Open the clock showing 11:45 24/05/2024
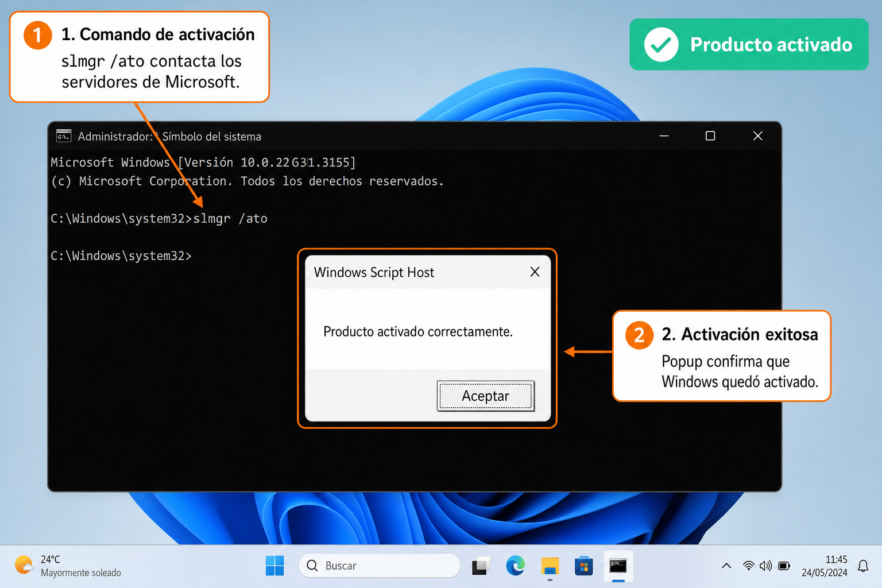Screen dimensions: 882x588 coord(825,566)
